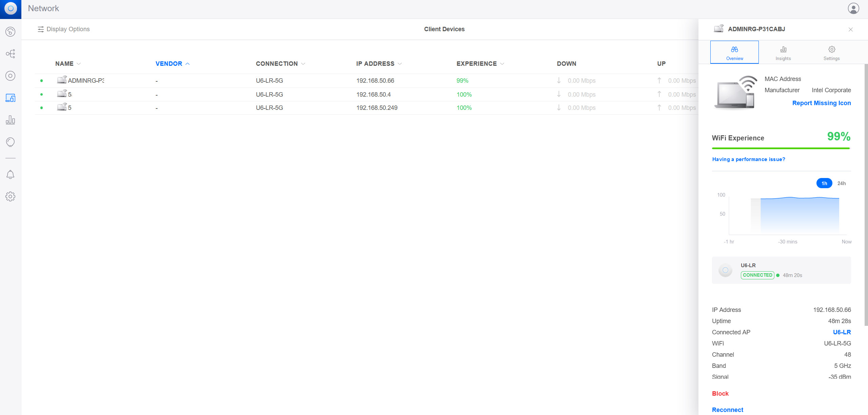This screenshot has height=415, width=868.
Task: Click the Display Options sliders icon
Action: (41, 29)
